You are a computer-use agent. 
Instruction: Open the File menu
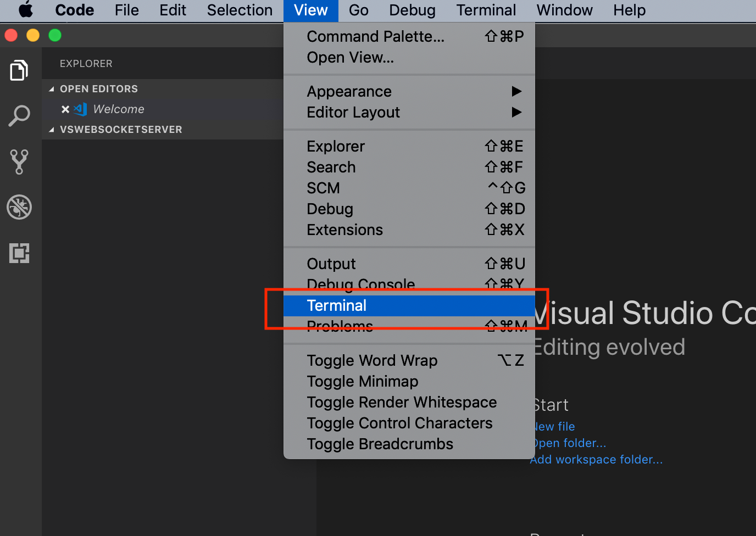127,10
